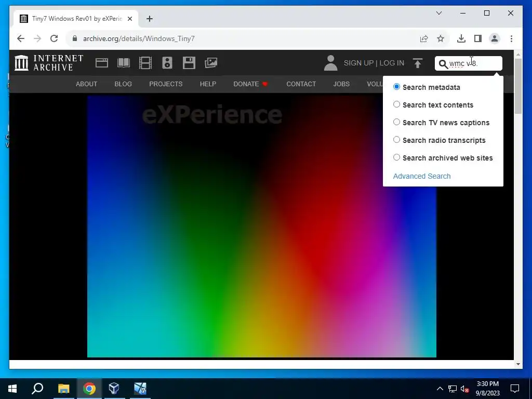The height and width of the screenshot is (399, 532).
Task: Share this page via the share icon
Action: [424, 38]
